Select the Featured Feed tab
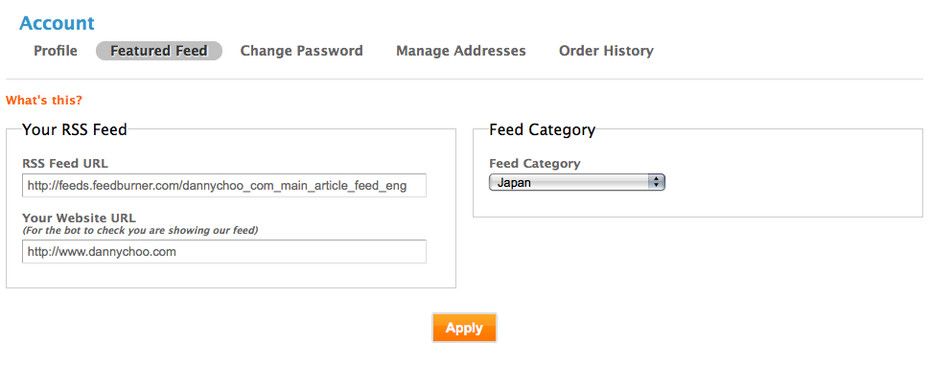 click(x=159, y=51)
